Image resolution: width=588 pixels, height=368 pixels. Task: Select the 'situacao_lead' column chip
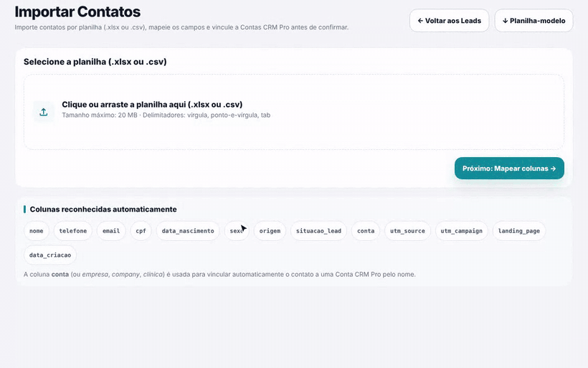319,231
